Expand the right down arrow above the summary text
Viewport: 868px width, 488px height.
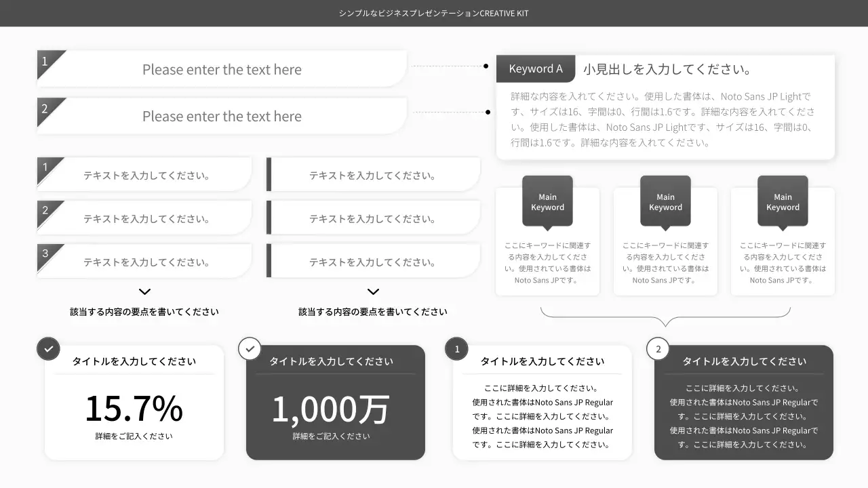coord(373,291)
